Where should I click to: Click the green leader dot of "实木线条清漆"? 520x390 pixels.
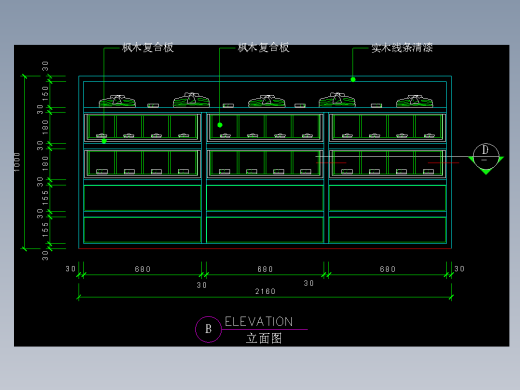(353, 79)
